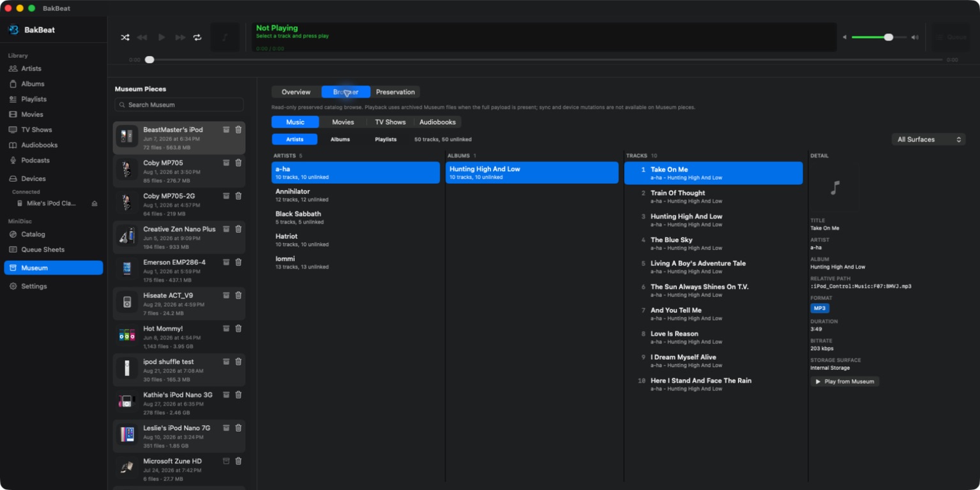Archive the ipod shuffle test piece

(226, 362)
